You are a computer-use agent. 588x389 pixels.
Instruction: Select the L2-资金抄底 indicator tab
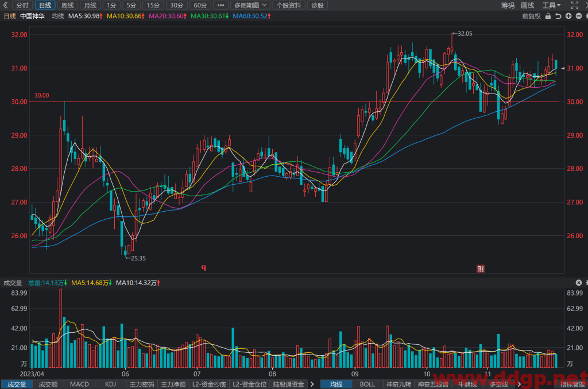[x=209, y=384]
